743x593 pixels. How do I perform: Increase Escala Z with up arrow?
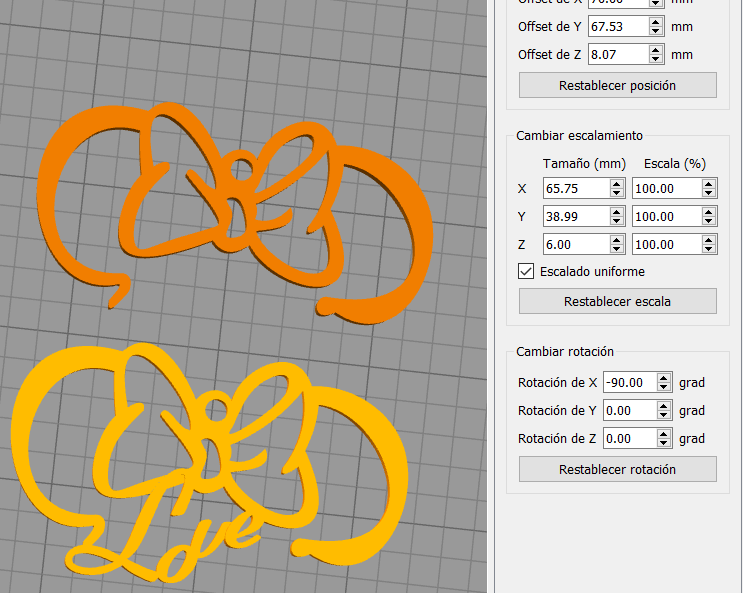pos(709,240)
